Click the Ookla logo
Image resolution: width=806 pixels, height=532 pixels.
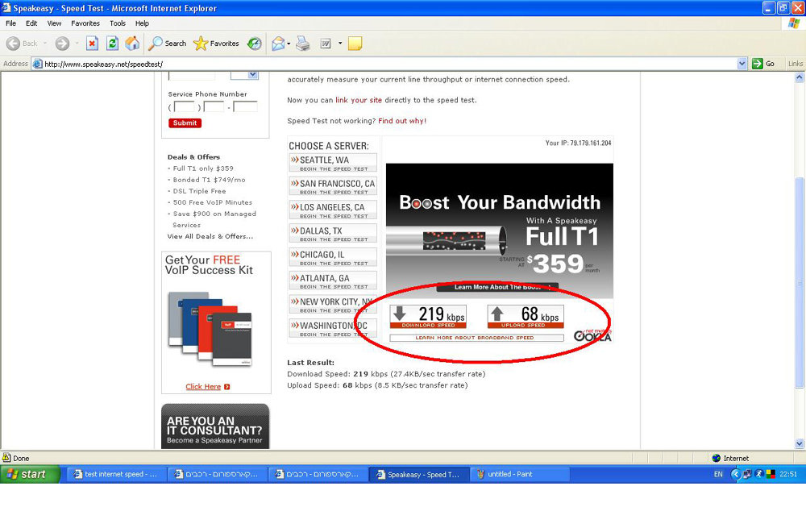592,335
